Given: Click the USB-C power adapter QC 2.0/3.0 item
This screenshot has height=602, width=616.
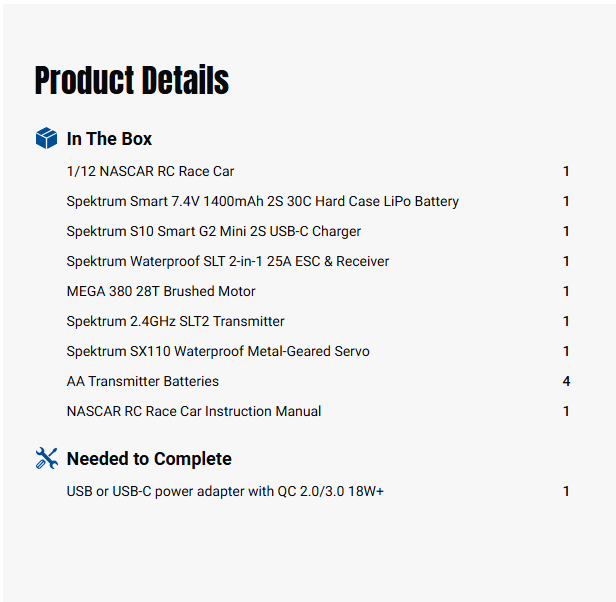Looking at the screenshot, I should coord(225,491).
